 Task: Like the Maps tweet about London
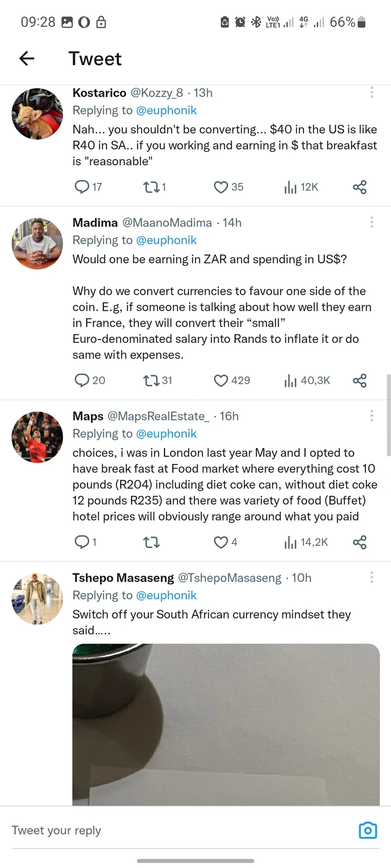click(x=225, y=542)
